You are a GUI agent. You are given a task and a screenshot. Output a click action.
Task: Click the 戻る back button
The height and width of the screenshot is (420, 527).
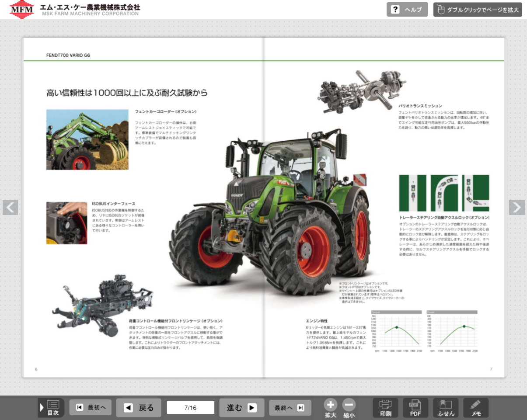click(x=139, y=408)
